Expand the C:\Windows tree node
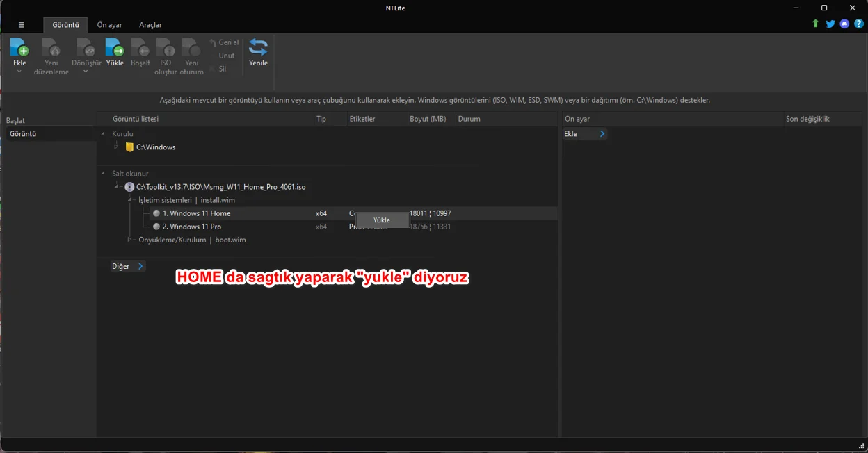 pyautogui.click(x=118, y=147)
